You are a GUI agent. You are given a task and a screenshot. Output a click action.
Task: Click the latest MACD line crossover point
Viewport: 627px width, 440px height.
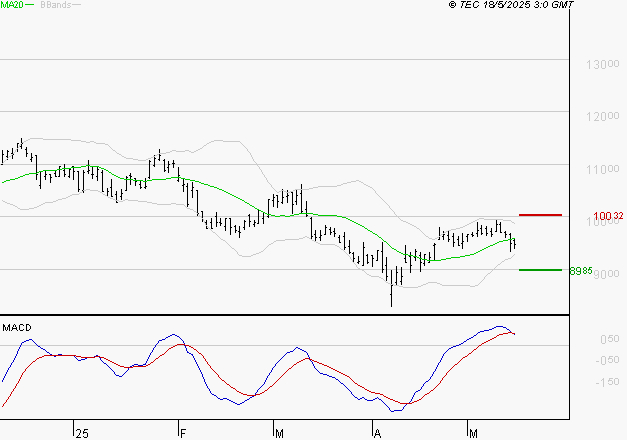click(511, 332)
